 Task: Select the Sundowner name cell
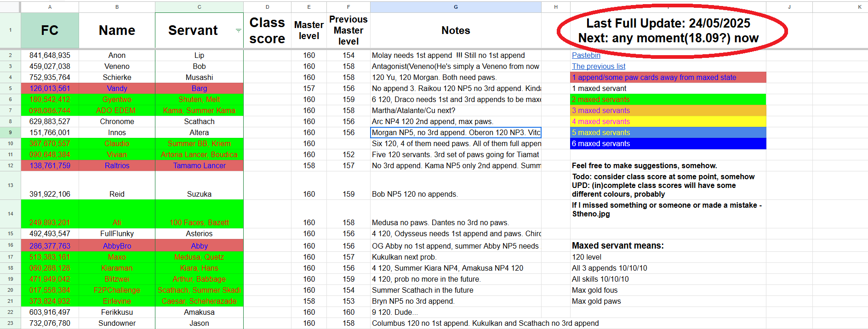coord(117,323)
